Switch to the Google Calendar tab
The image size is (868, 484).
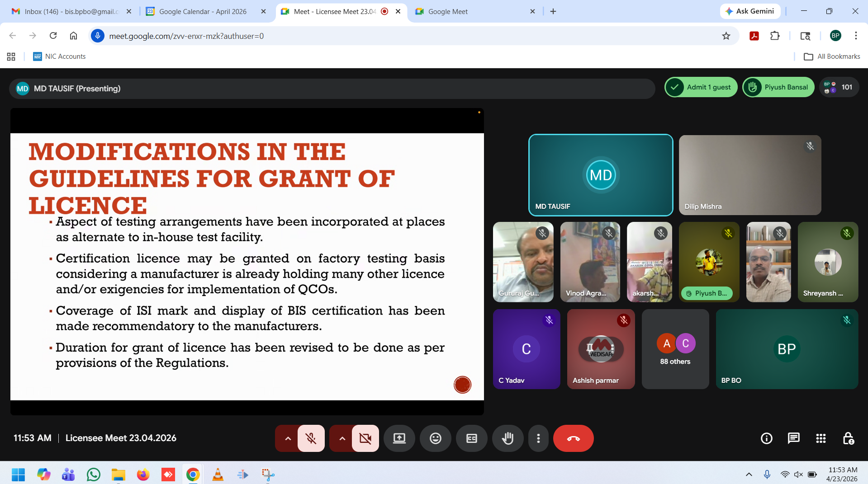[x=202, y=11]
